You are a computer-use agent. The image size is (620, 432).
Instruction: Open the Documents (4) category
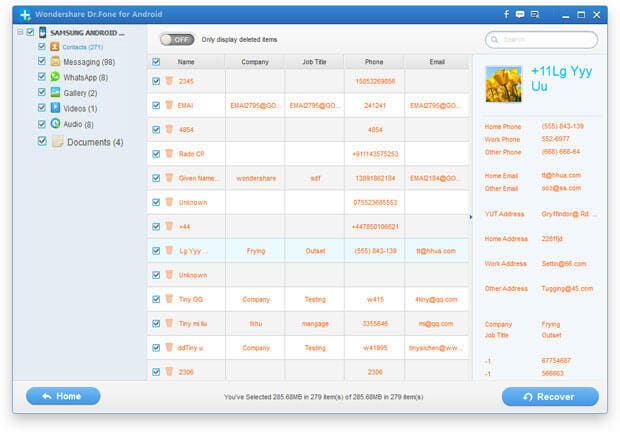tap(95, 142)
